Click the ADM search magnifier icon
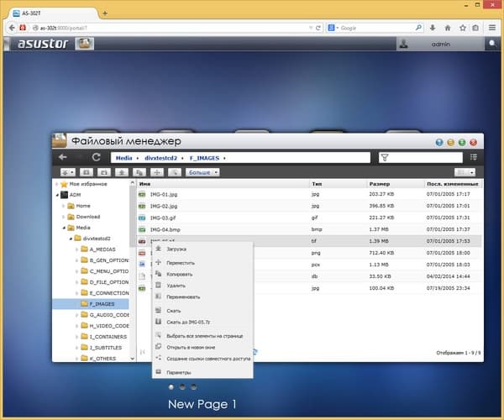Screen dimensions: 504x420 [492, 44]
